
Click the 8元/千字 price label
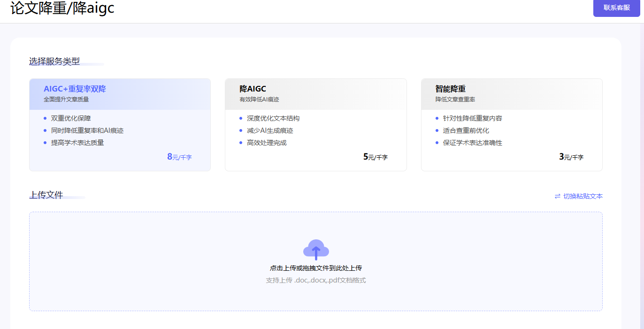(180, 157)
